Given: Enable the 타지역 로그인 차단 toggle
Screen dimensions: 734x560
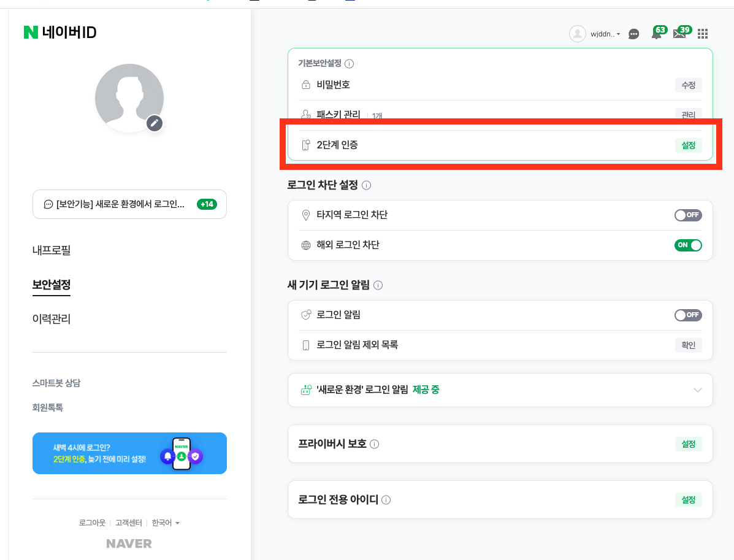Looking at the screenshot, I should [x=687, y=215].
